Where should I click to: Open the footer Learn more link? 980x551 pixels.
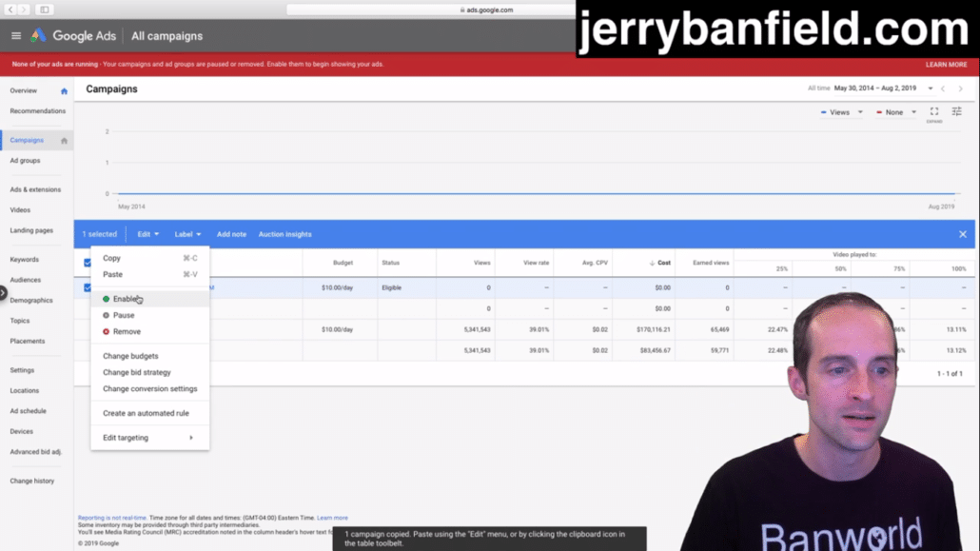(x=332, y=518)
